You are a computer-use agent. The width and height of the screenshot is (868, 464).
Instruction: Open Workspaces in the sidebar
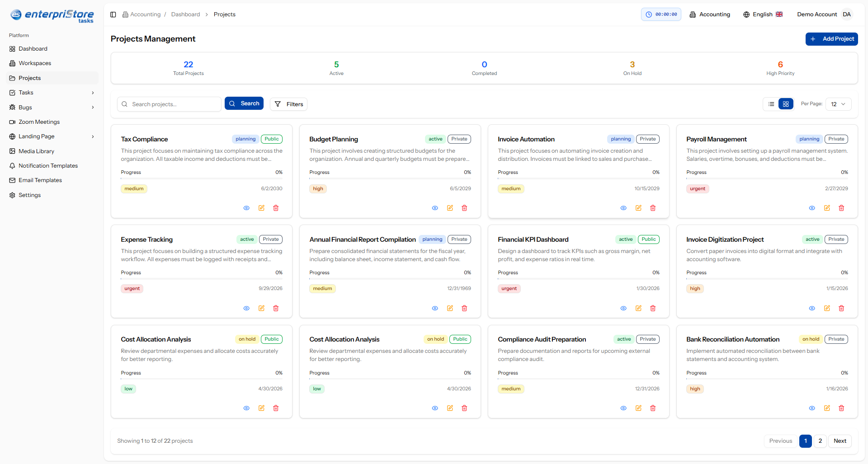coord(35,63)
